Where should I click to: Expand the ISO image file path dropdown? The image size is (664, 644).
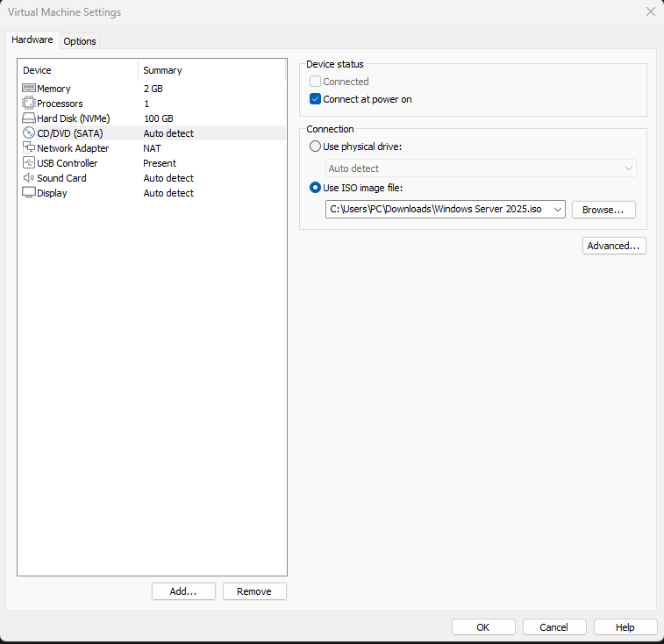[558, 210]
